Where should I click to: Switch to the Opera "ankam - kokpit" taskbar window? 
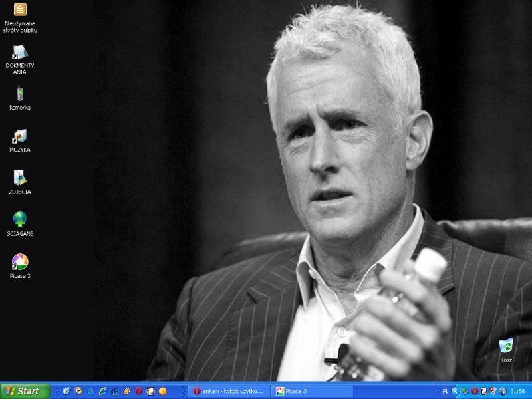(x=228, y=391)
